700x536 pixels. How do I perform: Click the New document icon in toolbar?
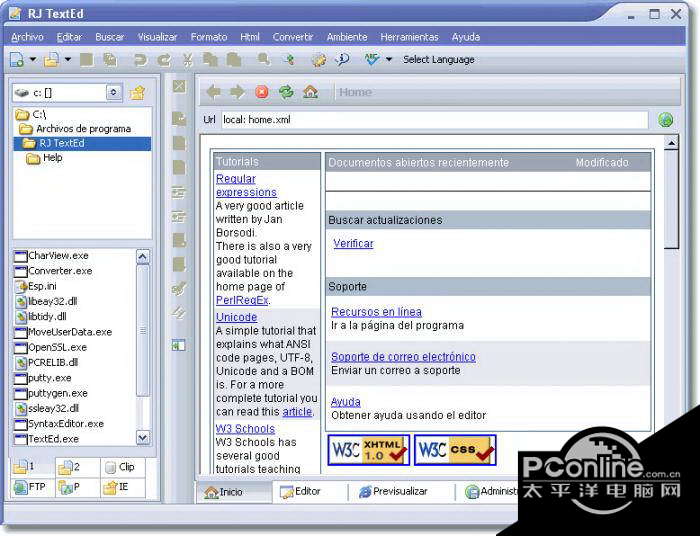point(17,60)
